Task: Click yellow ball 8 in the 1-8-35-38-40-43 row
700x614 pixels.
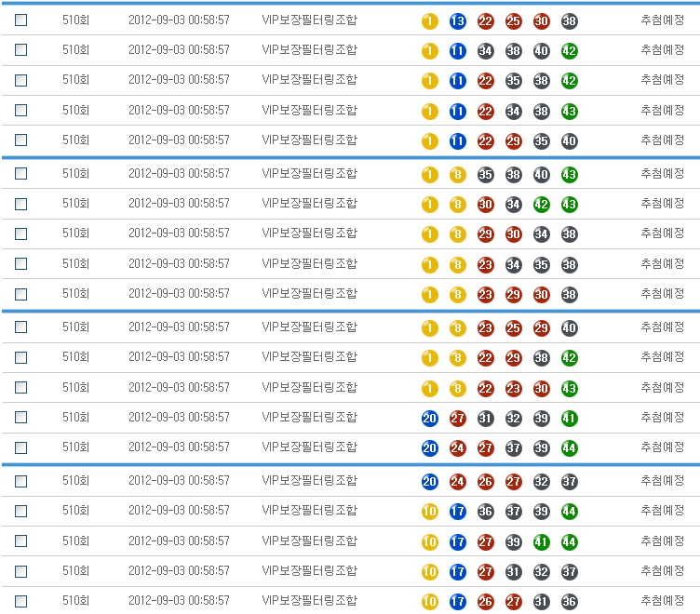Action: point(457,174)
